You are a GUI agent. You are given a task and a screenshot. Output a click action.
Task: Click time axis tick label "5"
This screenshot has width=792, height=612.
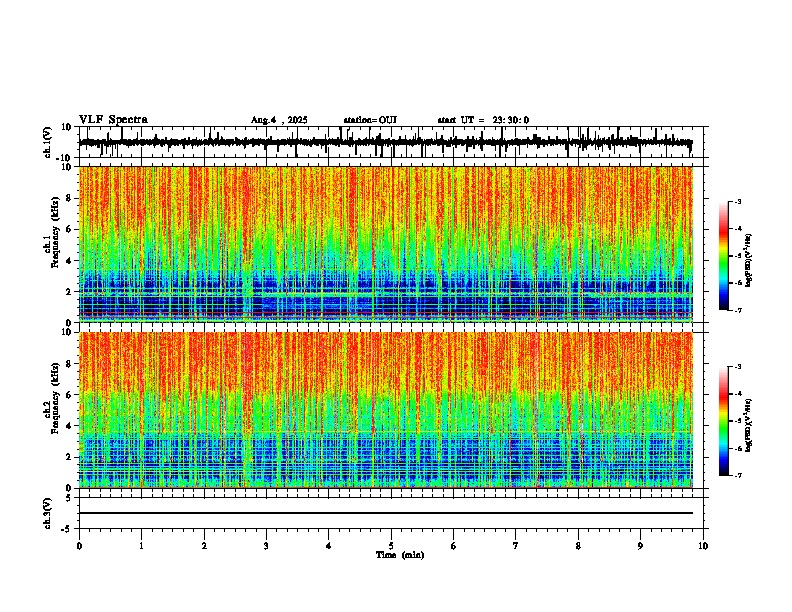click(x=391, y=546)
